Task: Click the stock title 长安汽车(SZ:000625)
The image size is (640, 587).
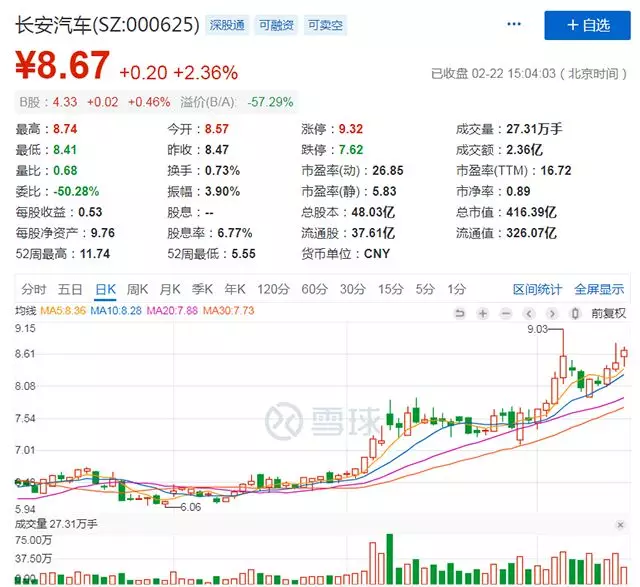Action: coord(107,24)
